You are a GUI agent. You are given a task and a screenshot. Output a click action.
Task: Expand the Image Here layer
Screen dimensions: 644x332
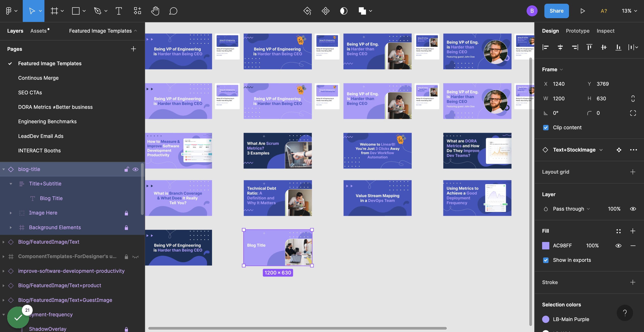(11, 213)
